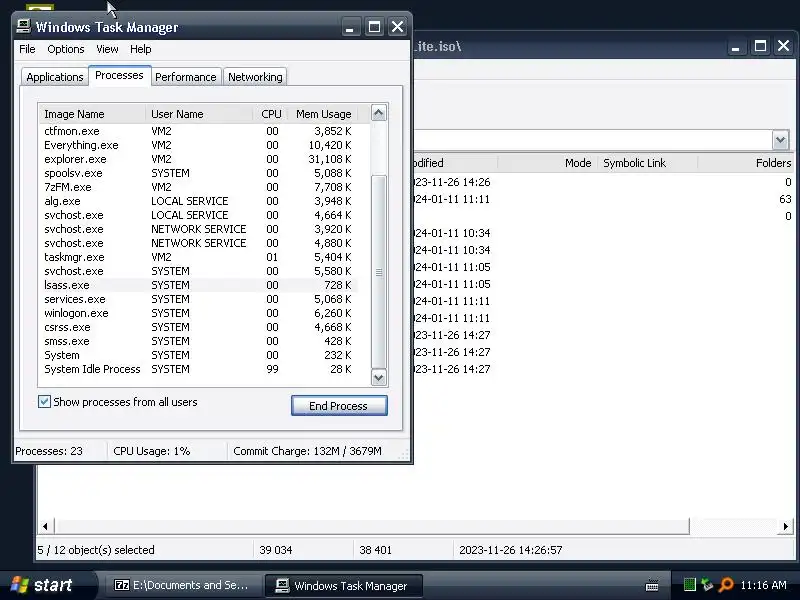Click the process list scrollbar thumb
800x600 pixels.
pos(379,271)
